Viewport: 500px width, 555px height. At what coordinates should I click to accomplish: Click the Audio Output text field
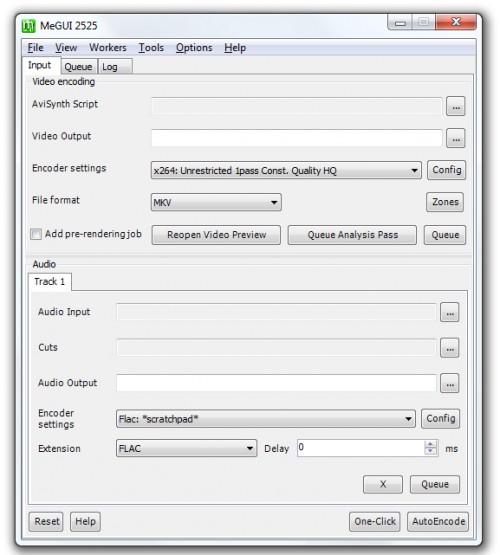coord(276,383)
